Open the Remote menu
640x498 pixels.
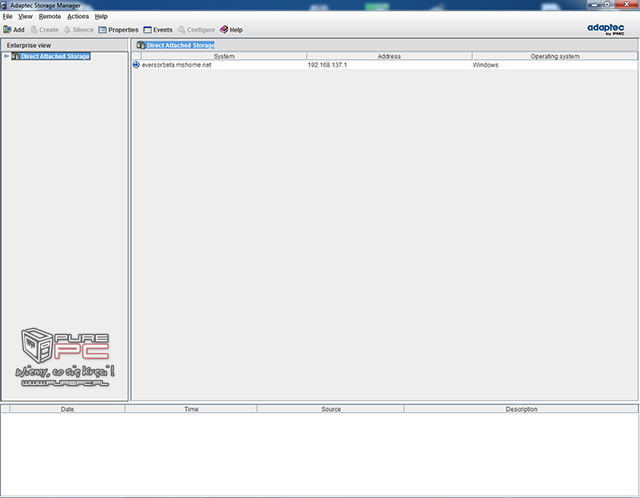pos(49,17)
